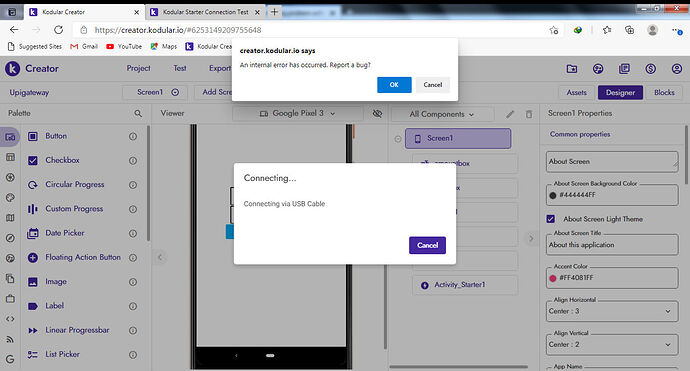Viewport: 690px width, 371px height.
Task: Toggle hidden components visibility eye icon
Action: tap(377, 114)
